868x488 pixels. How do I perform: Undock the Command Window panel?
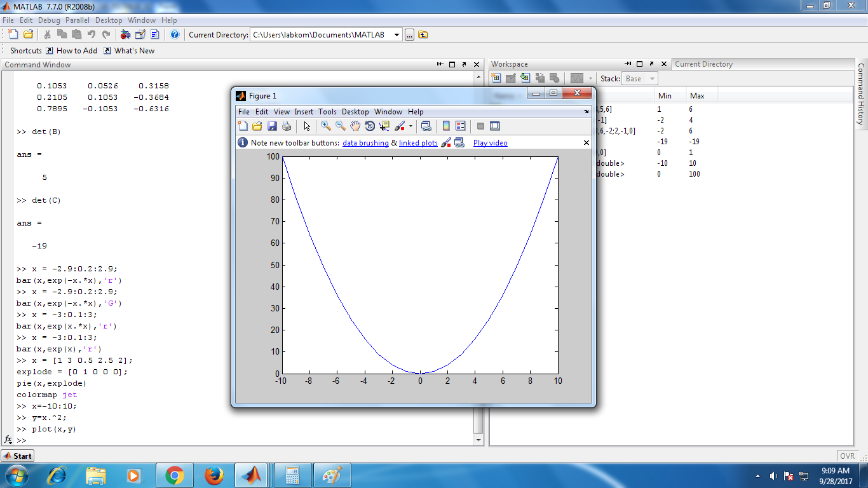click(465, 64)
